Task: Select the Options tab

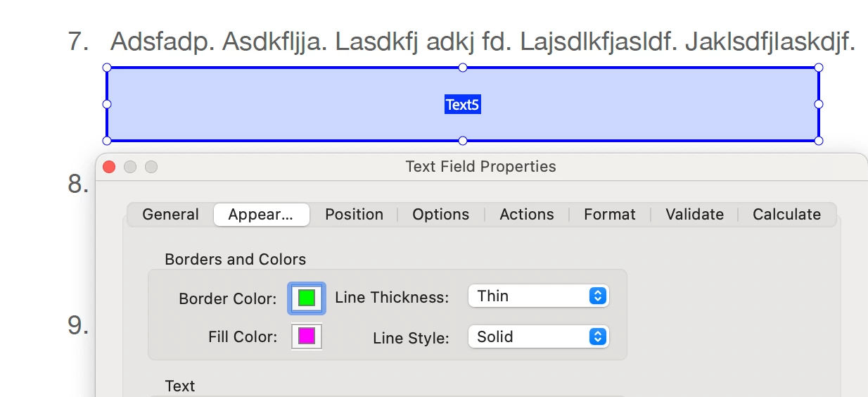Action: [x=440, y=215]
